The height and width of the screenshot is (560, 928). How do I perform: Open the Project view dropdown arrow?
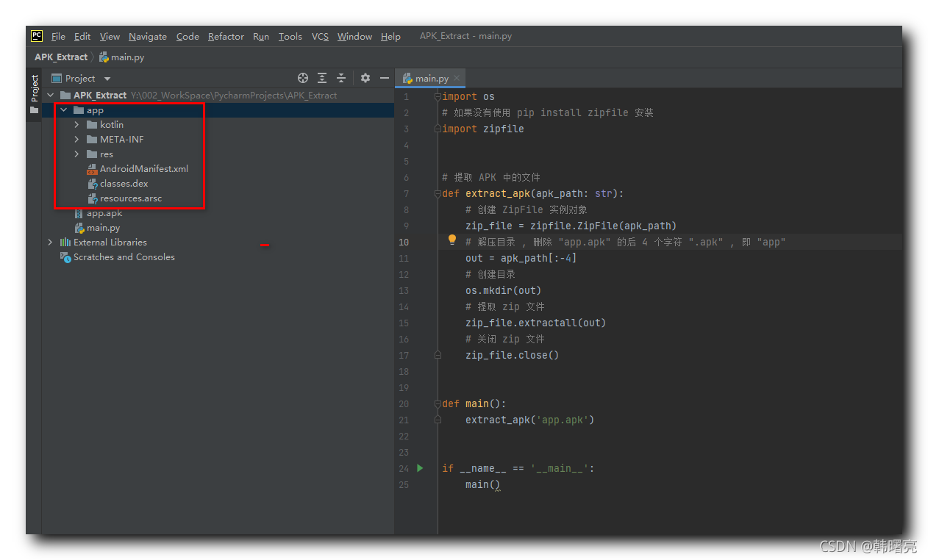click(107, 79)
